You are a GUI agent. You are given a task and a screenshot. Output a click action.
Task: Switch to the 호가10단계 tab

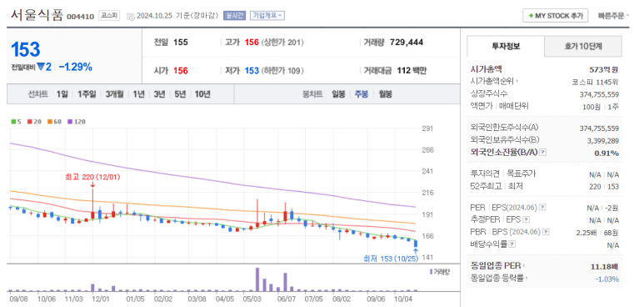click(x=583, y=46)
